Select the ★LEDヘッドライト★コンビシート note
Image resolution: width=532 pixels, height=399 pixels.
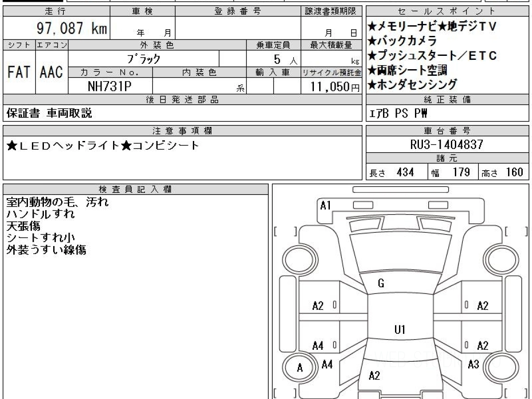103,145
